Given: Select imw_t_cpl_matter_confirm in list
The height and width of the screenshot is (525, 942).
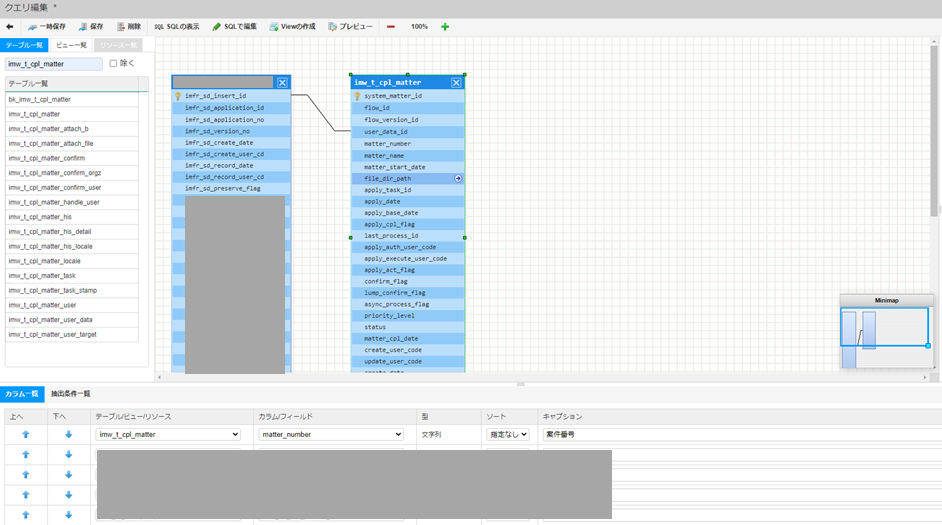Looking at the screenshot, I should tap(72, 159).
